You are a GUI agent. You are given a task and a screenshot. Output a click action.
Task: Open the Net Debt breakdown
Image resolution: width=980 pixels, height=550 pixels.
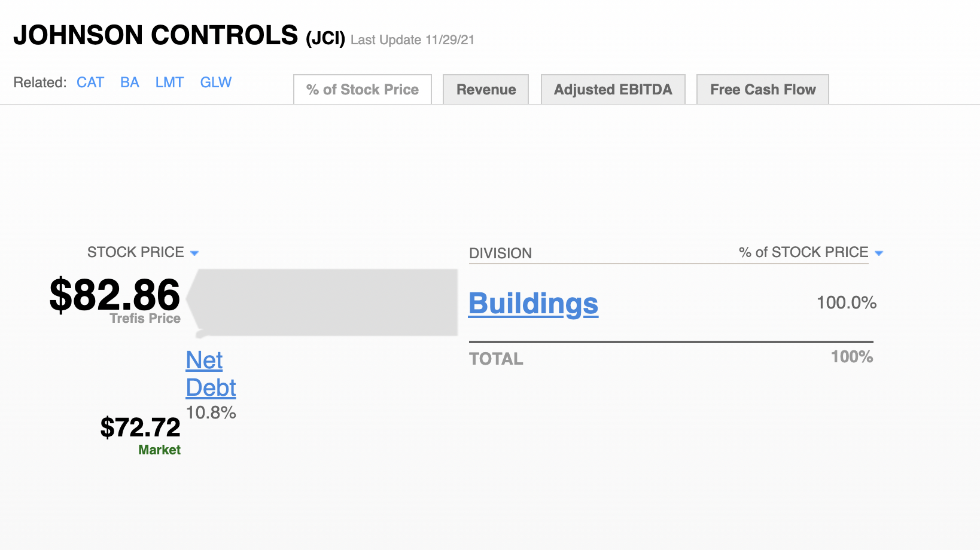tap(209, 374)
